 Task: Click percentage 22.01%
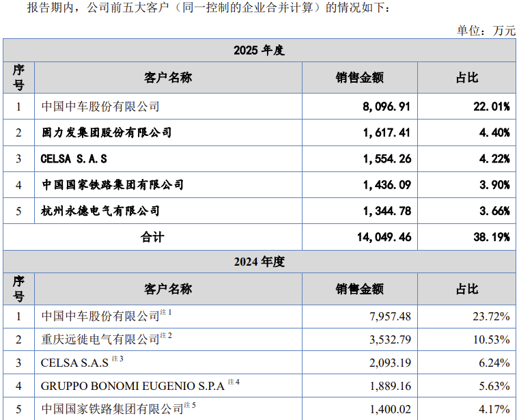(492, 107)
